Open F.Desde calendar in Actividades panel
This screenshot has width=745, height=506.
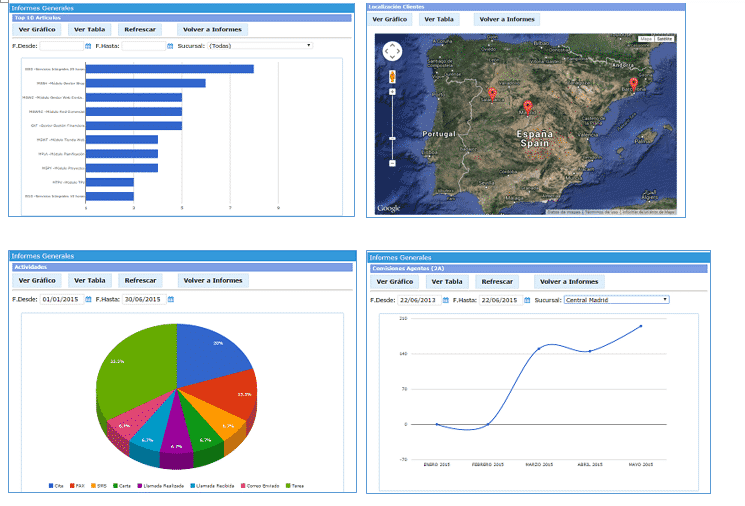88,299
